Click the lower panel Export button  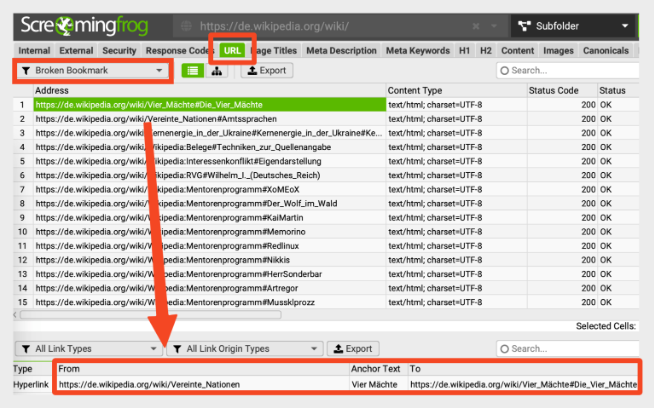click(x=353, y=349)
